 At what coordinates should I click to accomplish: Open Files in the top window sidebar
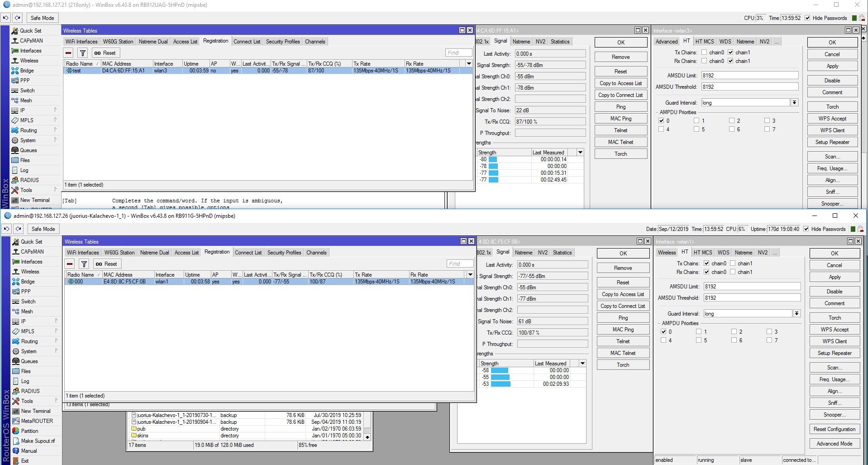25,160
